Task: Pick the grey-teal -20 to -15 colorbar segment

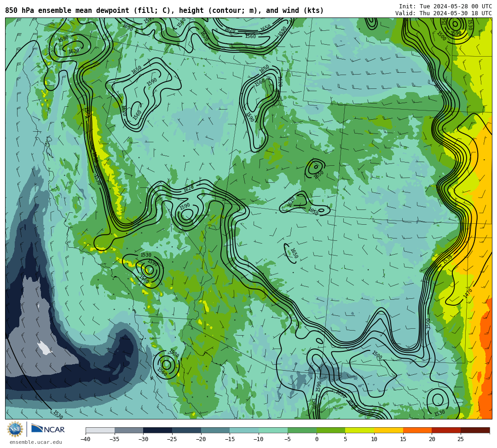Action: (x=215, y=430)
